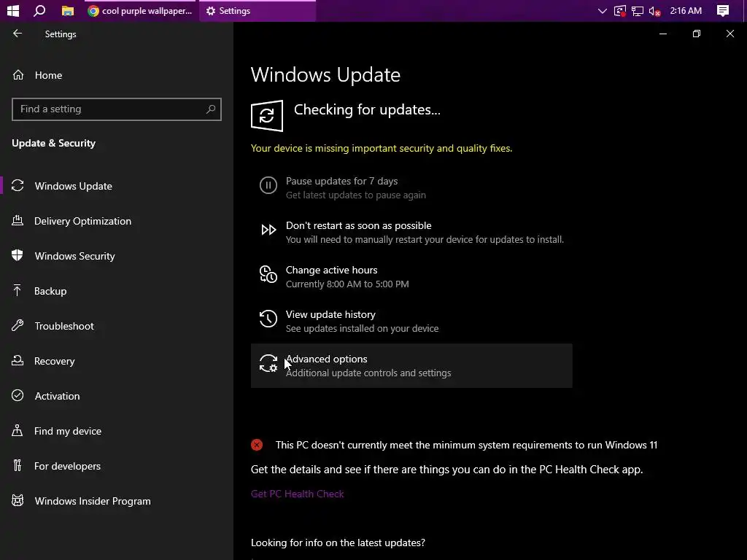The width and height of the screenshot is (747, 560).
Task: Click the Windows Insider Program cat icon
Action: point(18,500)
